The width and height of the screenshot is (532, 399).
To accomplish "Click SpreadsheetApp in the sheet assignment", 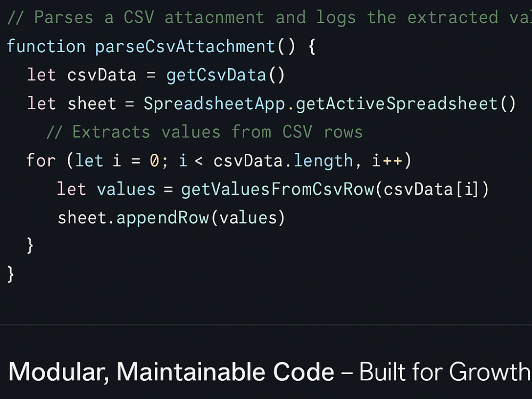I will 215,104.
